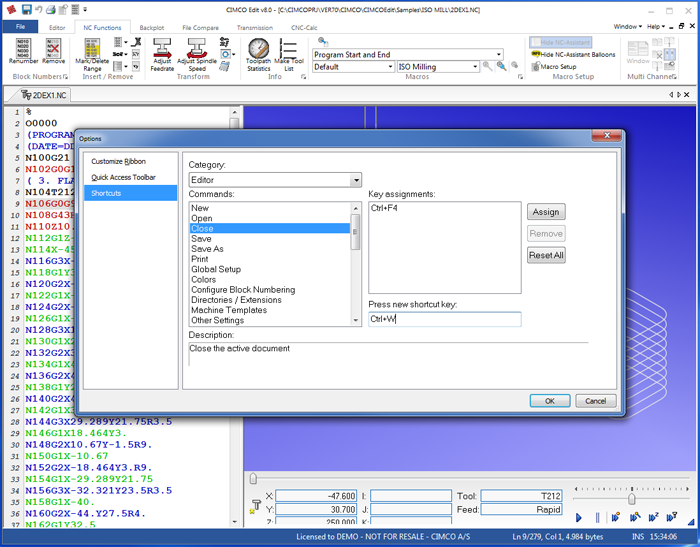Click the tool setup icon beside the X coordinate field
This screenshot has width=700, height=547.
click(x=255, y=506)
